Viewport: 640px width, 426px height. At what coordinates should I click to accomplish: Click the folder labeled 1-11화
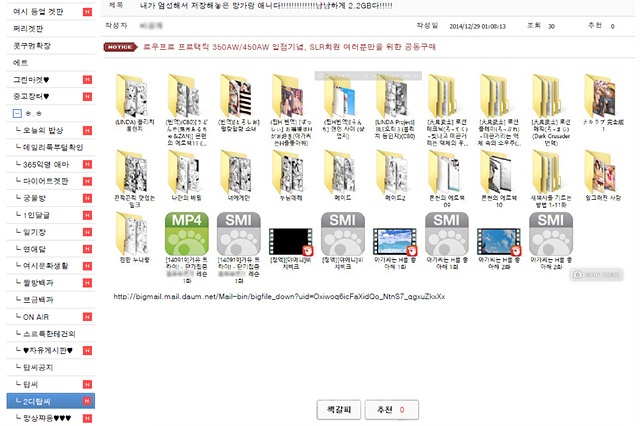tap(549, 172)
